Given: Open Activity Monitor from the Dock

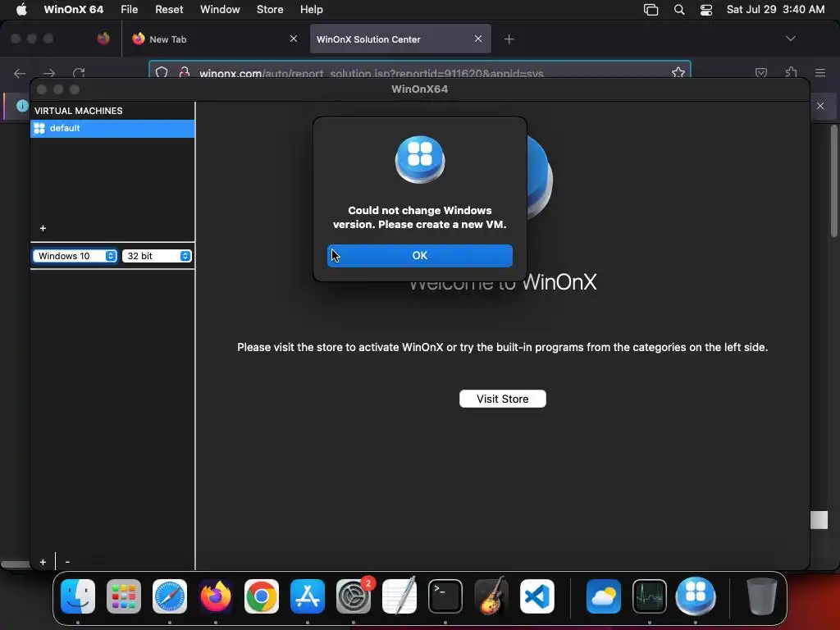Looking at the screenshot, I should 650,596.
